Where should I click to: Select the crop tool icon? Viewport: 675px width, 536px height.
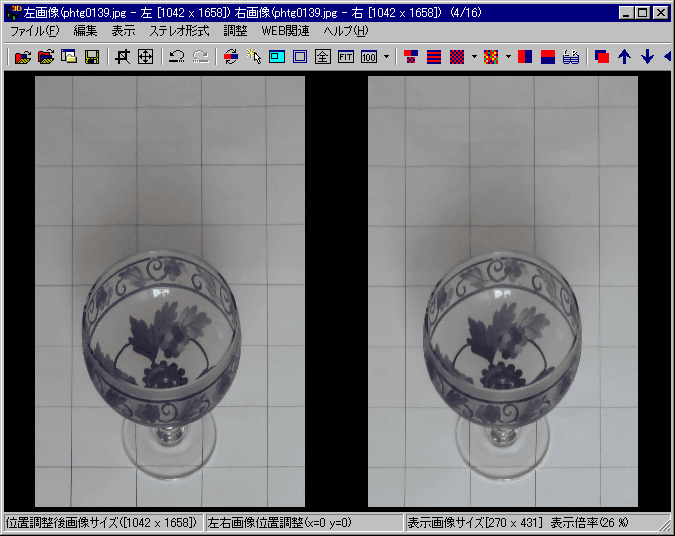123,57
